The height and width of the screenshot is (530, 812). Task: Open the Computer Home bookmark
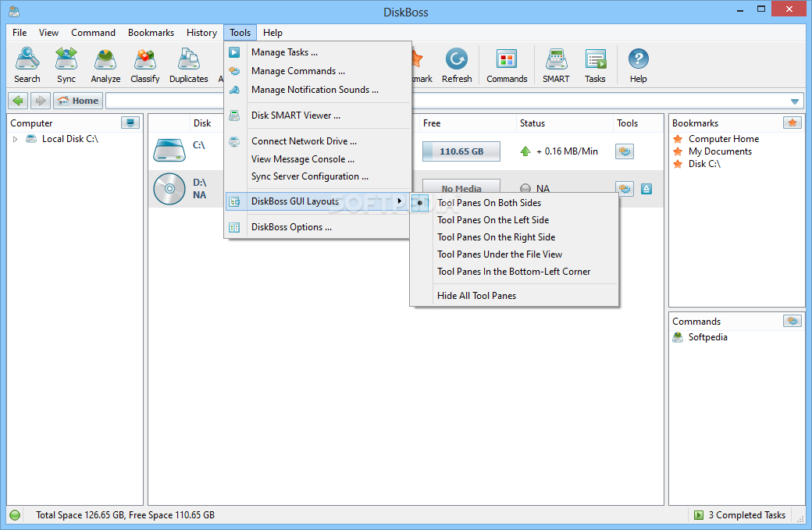(724, 139)
